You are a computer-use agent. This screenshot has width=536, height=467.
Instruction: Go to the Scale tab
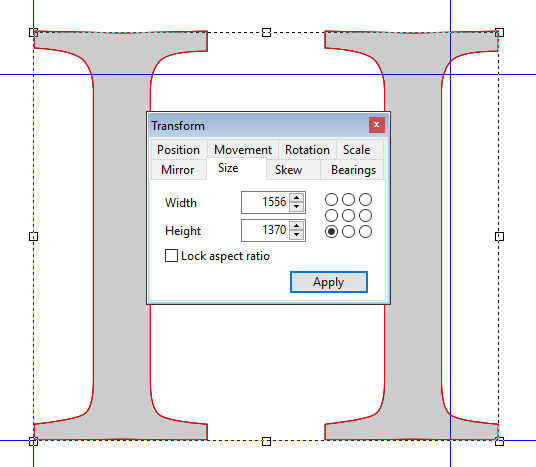(x=357, y=150)
